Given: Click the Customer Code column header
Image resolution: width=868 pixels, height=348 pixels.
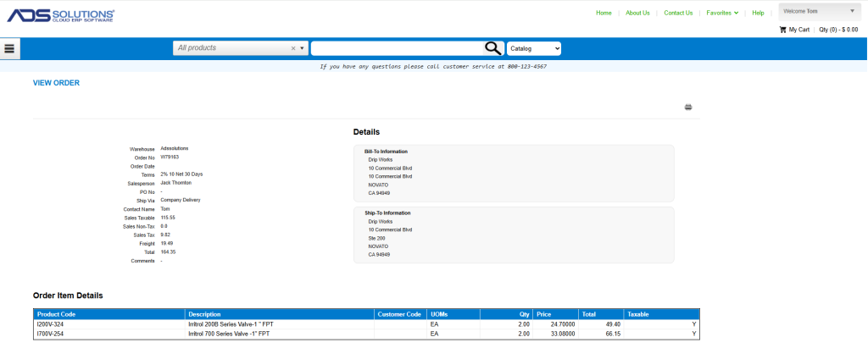Looking at the screenshot, I should [x=399, y=314].
